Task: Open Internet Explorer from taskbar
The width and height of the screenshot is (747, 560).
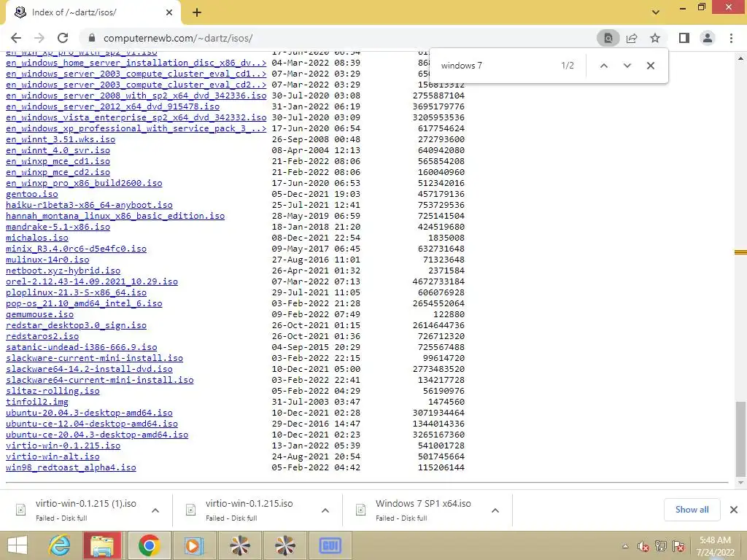Action: [59, 545]
